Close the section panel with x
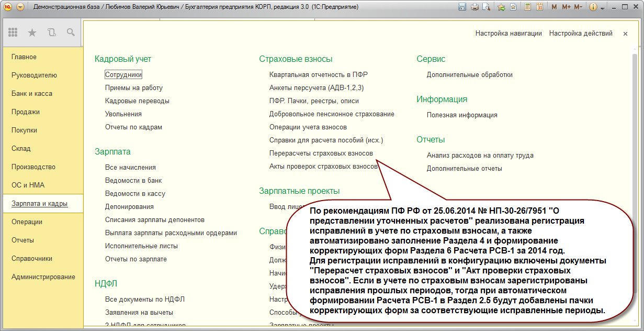 point(625,34)
